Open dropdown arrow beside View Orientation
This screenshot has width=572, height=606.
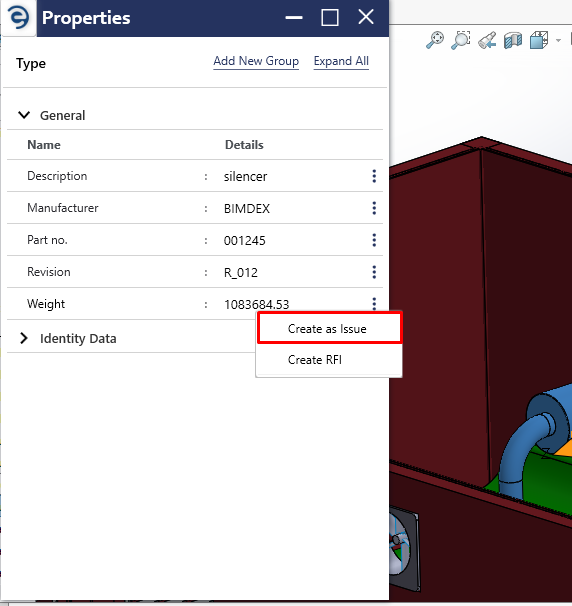(x=558, y=40)
